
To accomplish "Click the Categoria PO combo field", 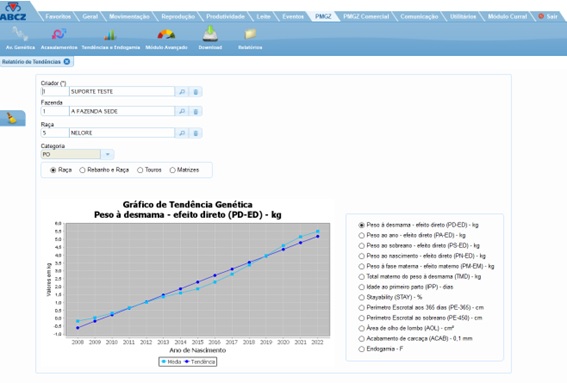I will (71, 154).
